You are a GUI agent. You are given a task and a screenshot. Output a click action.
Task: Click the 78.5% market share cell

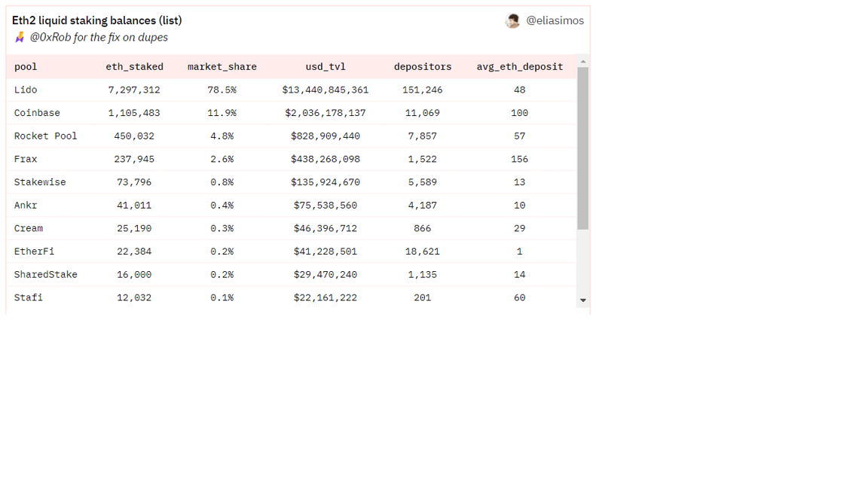click(222, 90)
